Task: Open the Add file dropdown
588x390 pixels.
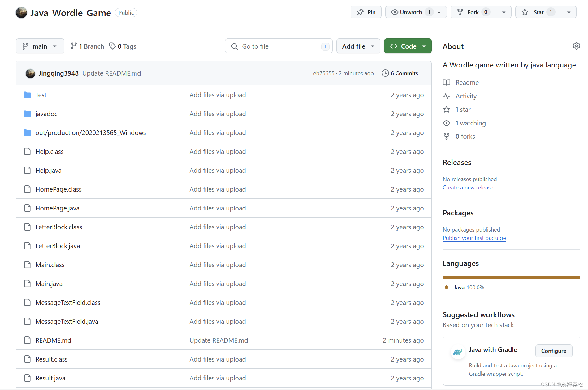Action: coord(358,46)
